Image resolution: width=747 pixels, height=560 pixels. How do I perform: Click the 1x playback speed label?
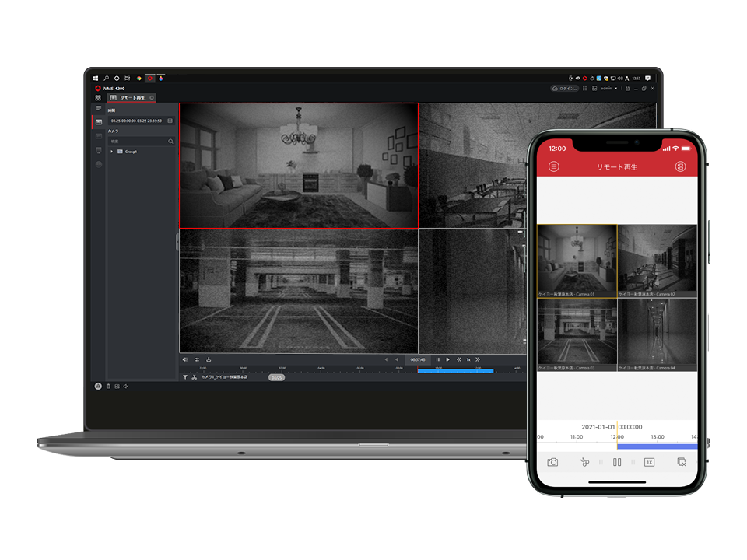pyautogui.click(x=468, y=360)
